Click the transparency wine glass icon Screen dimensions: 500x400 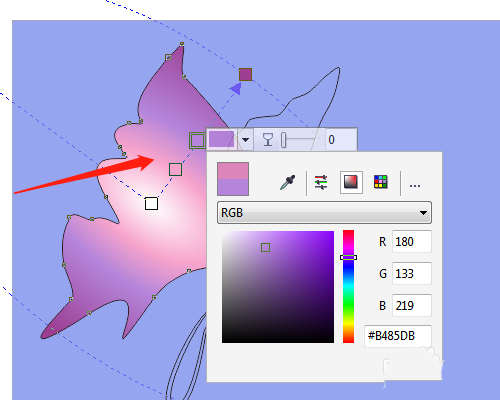pyautogui.click(x=268, y=139)
